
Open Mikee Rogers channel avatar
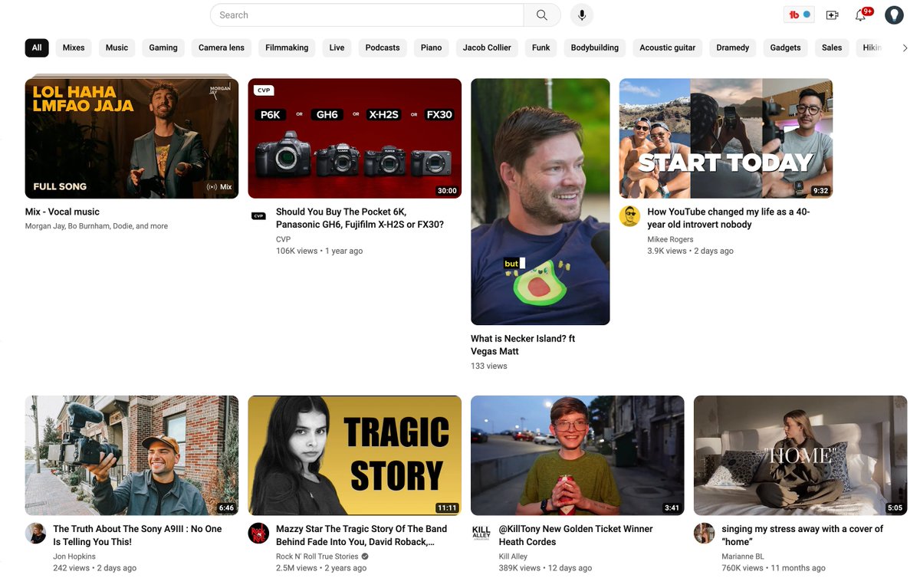pos(629,216)
